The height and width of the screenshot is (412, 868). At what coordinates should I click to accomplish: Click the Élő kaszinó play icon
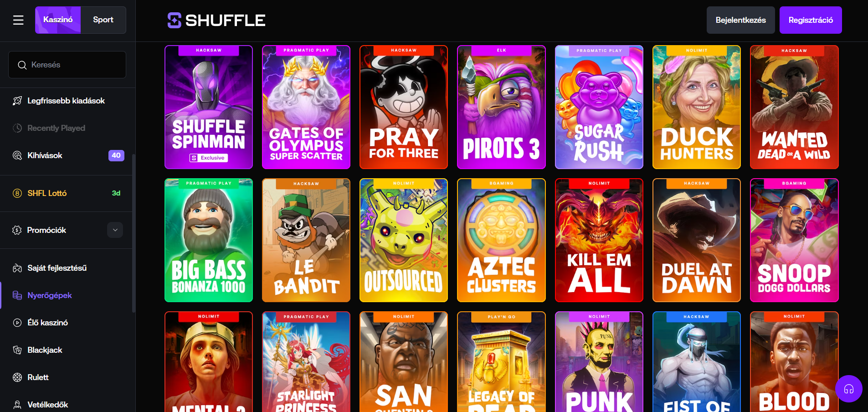(x=17, y=323)
